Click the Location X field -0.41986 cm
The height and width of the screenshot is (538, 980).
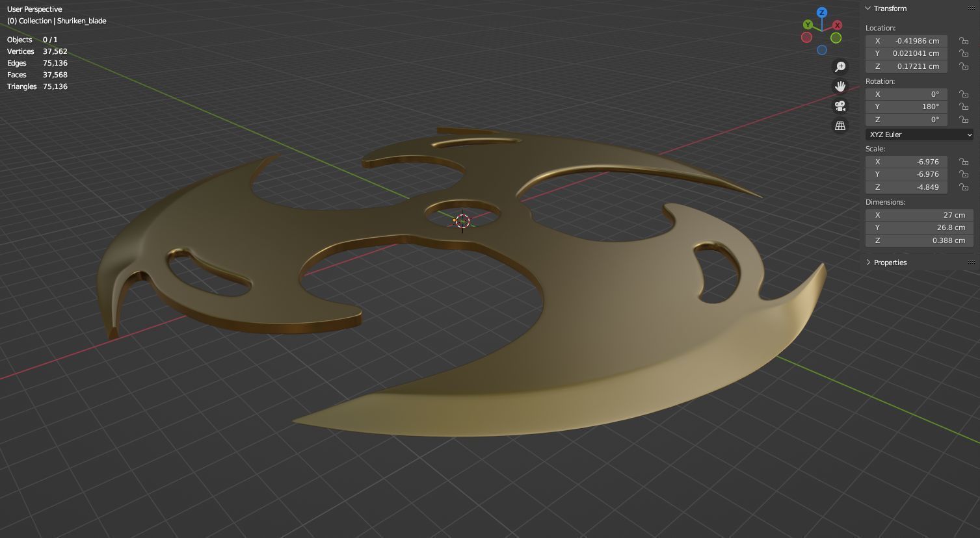pos(907,40)
